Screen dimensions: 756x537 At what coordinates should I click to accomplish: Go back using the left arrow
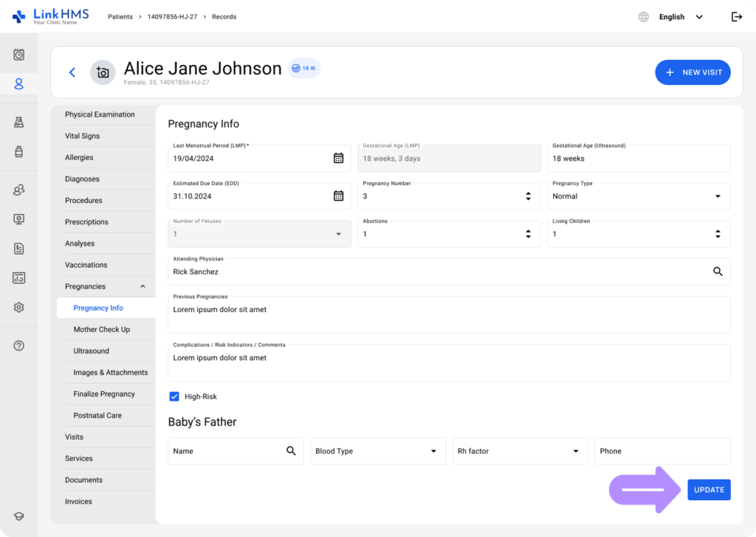pos(72,72)
